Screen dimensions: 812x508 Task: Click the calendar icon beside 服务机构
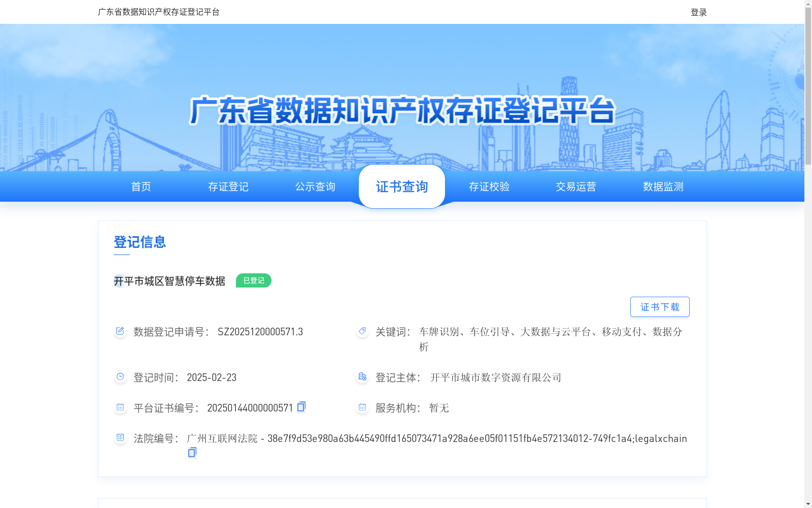pos(362,407)
